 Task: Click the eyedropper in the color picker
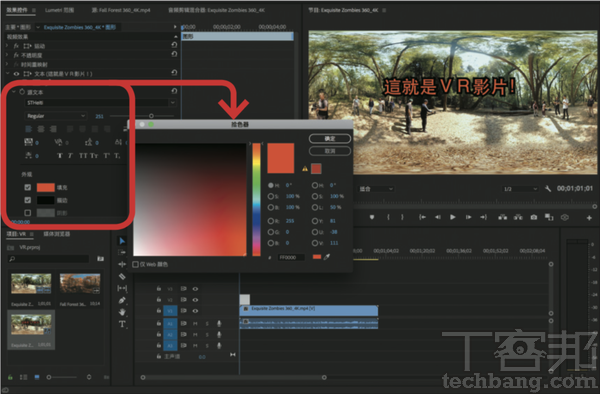click(327, 257)
